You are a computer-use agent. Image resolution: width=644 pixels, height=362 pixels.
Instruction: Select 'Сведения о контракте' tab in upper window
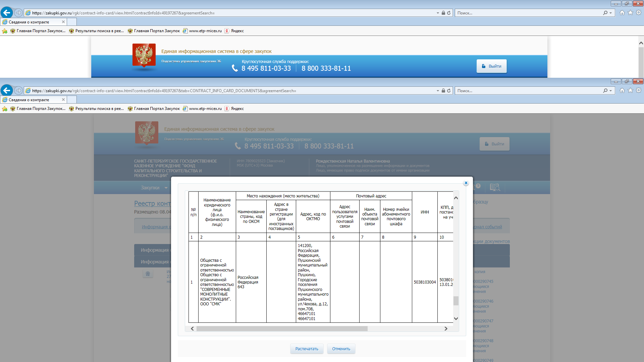[x=34, y=22]
